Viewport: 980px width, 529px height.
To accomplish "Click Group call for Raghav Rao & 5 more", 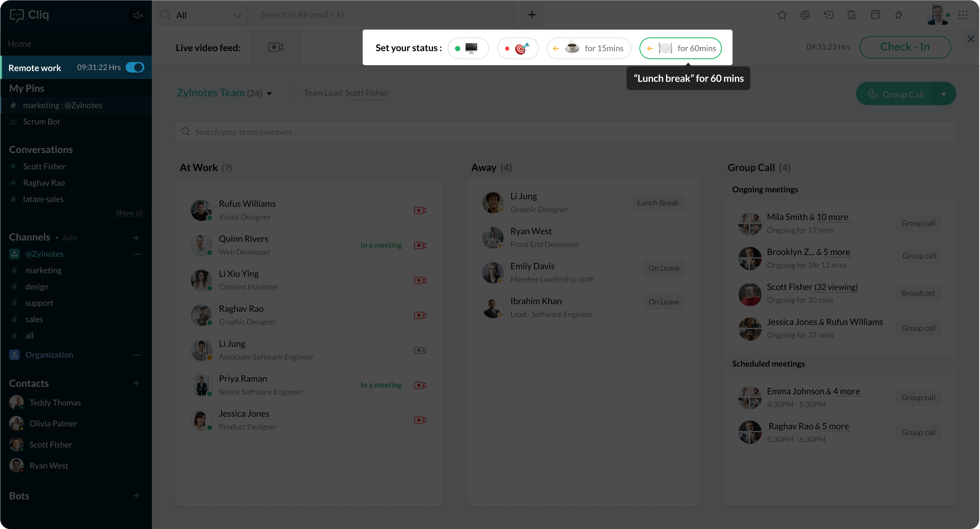I will (x=918, y=432).
